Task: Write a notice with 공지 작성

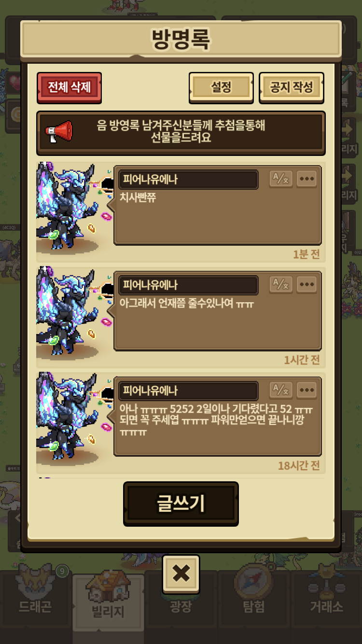Action: click(292, 87)
